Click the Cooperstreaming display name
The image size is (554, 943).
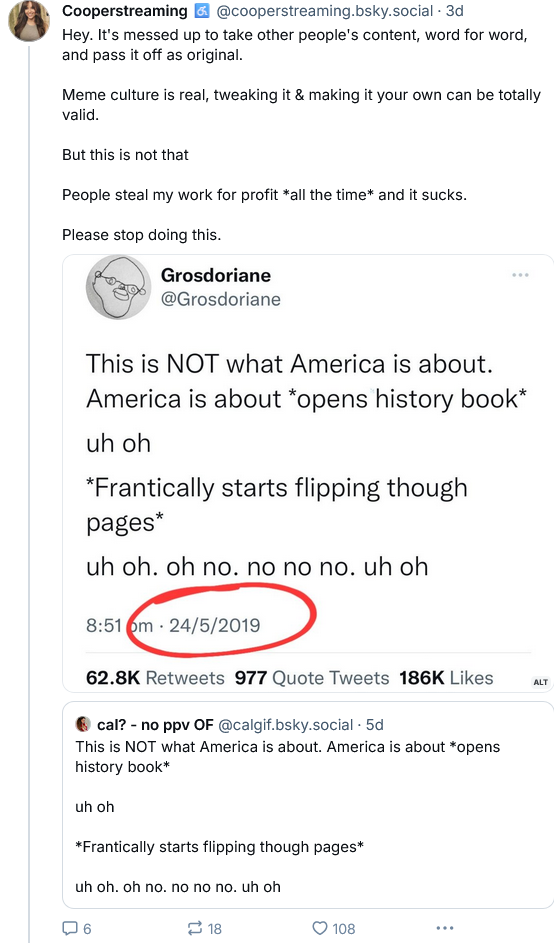point(125,11)
